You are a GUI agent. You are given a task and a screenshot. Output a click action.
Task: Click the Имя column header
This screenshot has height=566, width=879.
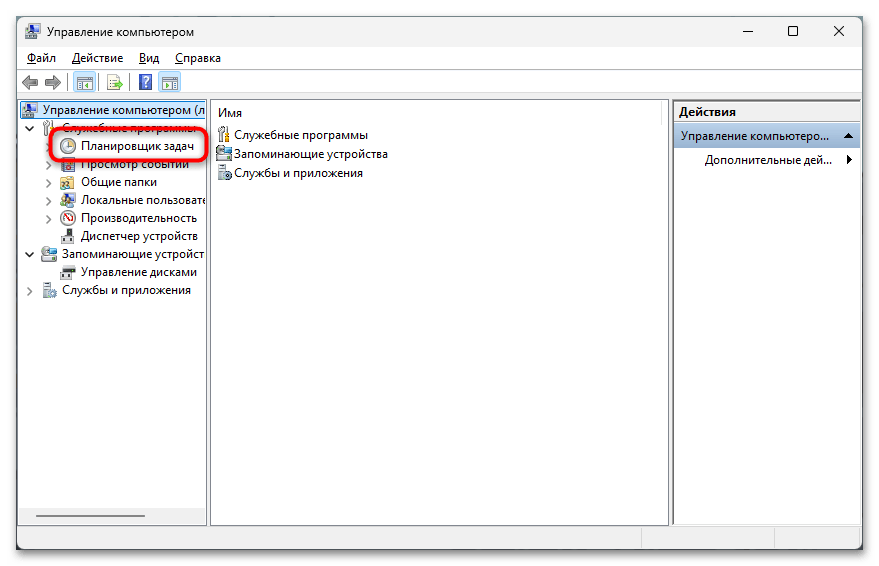tap(230, 113)
